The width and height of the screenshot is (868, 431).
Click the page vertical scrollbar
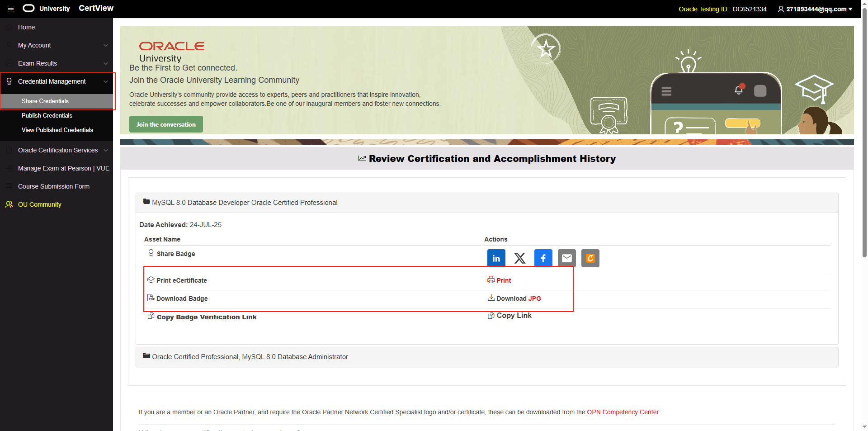(x=864, y=133)
